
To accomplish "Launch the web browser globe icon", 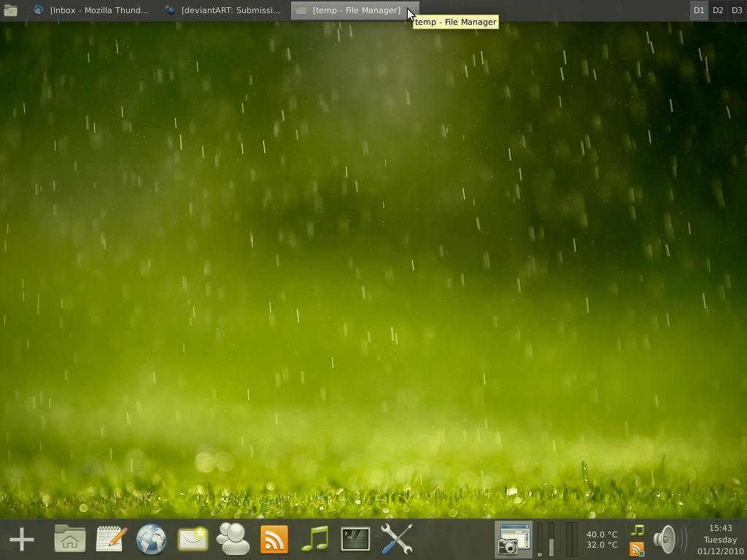I will click(x=152, y=540).
